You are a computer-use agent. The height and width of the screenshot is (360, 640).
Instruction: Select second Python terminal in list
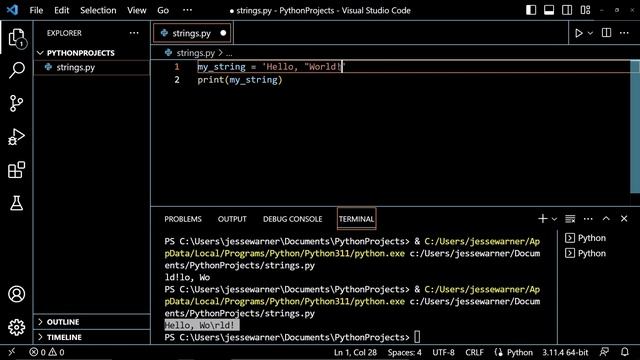pos(586,253)
